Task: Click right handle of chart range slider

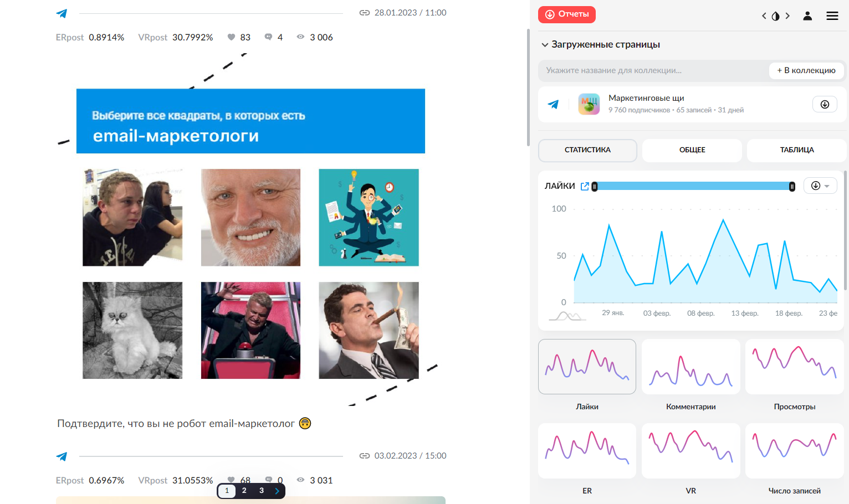Action: tap(792, 187)
